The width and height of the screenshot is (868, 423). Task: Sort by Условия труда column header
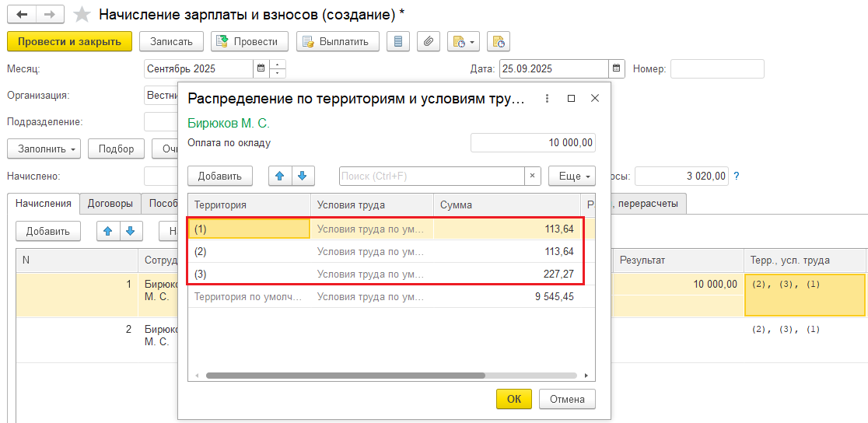pos(372,205)
